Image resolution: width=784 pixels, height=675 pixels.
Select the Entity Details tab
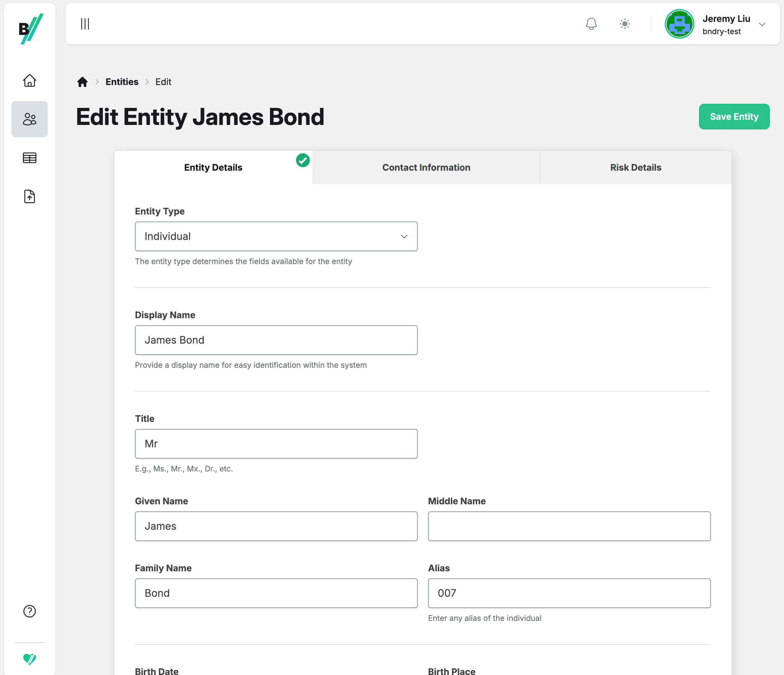213,167
